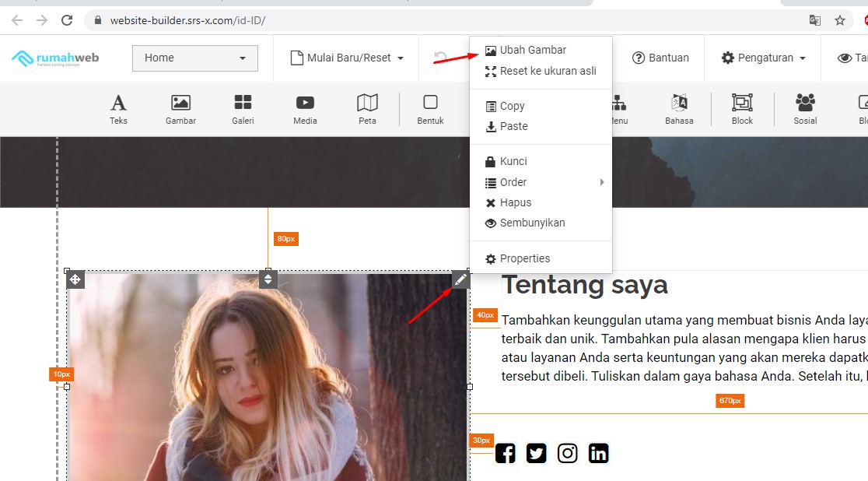Image resolution: width=868 pixels, height=481 pixels.
Task: Open the Pengaturan settings dropdown
Action: [763, 58]
